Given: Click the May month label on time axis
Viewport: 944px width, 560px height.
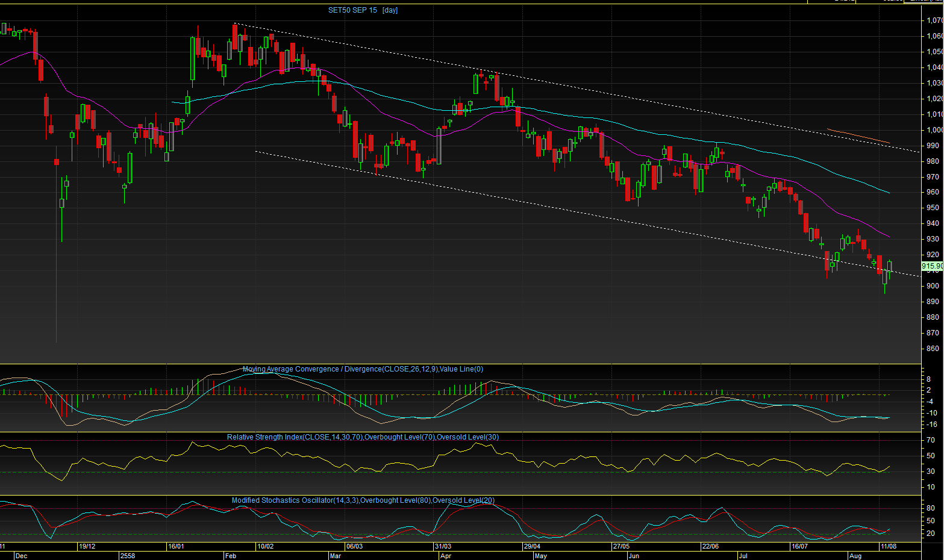Looking at the screenshot, I should [x=540, y=556].
